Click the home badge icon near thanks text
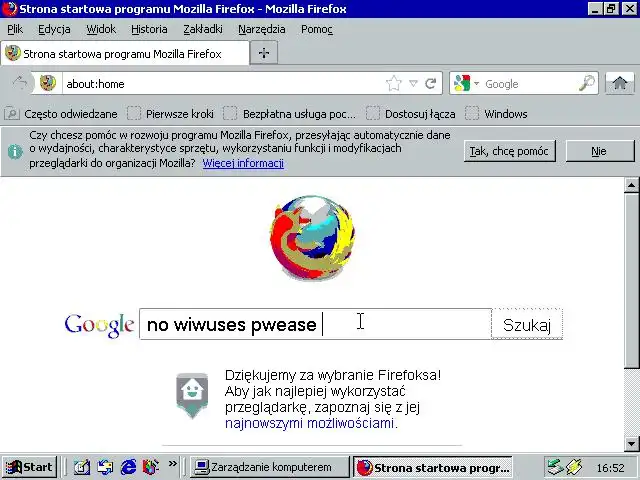The width and height of the screenshot is (640, 480). point(192,395)
